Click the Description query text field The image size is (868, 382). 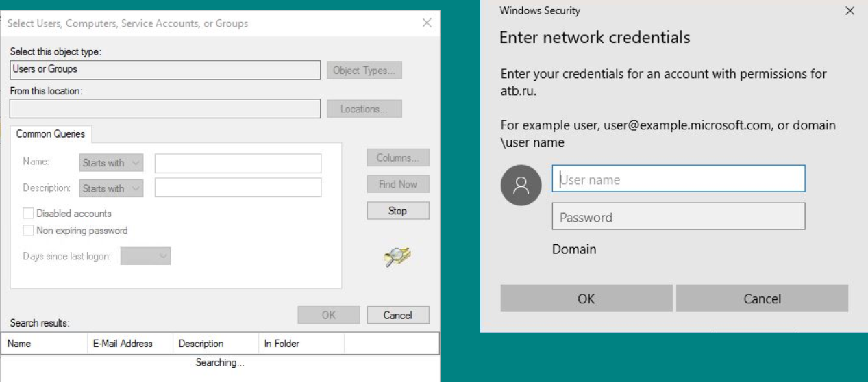(238, 188)
